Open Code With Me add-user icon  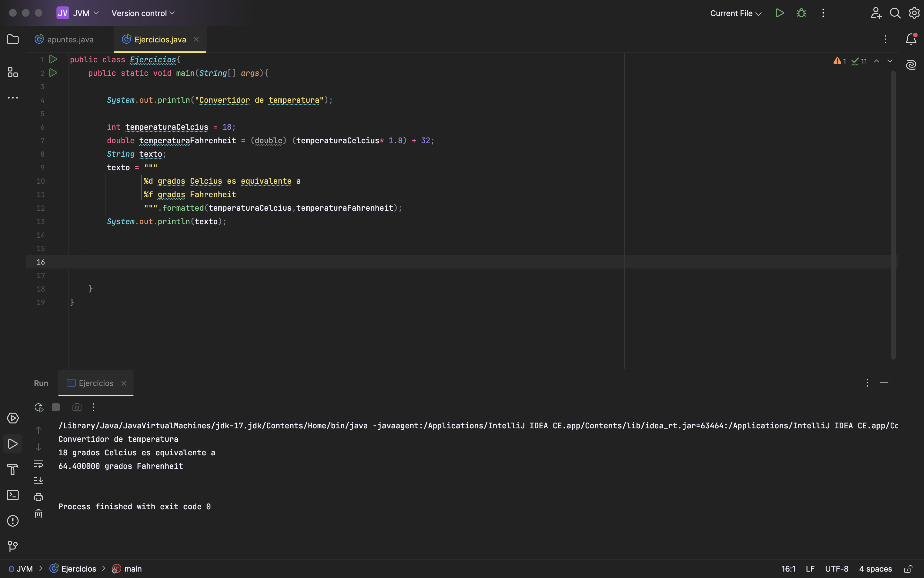(876, 13)
